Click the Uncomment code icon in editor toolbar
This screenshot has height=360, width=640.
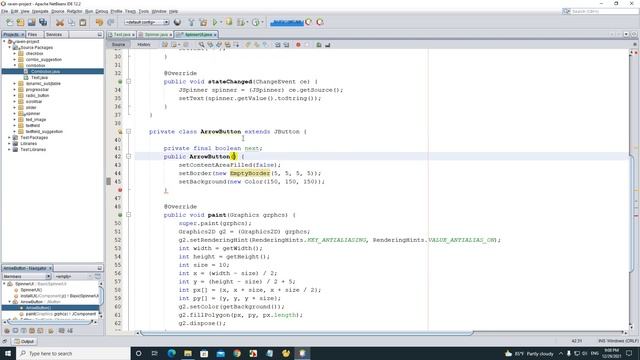328,44
